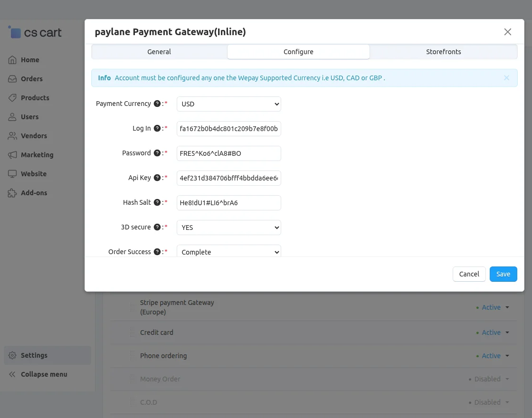The height and width of the screenshot is (418, 532).
Task: Open Users in the sidebar
Action: (30, 117)
